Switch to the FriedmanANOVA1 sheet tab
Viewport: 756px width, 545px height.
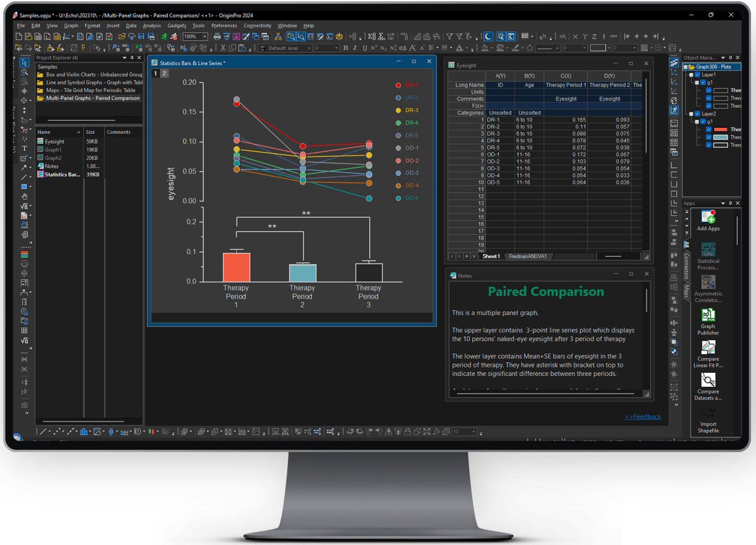(x=527, y=256)
